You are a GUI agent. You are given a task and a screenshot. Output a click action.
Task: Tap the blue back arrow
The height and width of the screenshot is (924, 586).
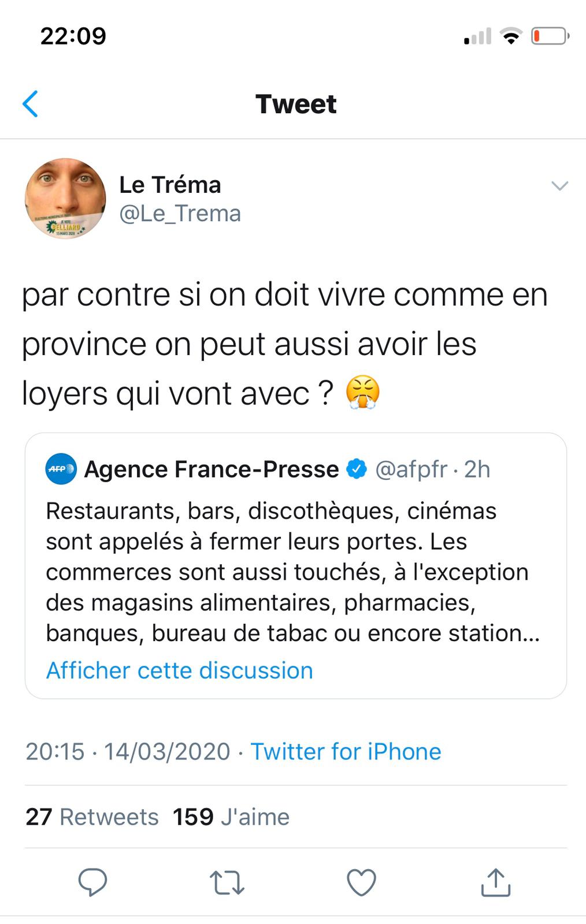(x=30, y=104)
